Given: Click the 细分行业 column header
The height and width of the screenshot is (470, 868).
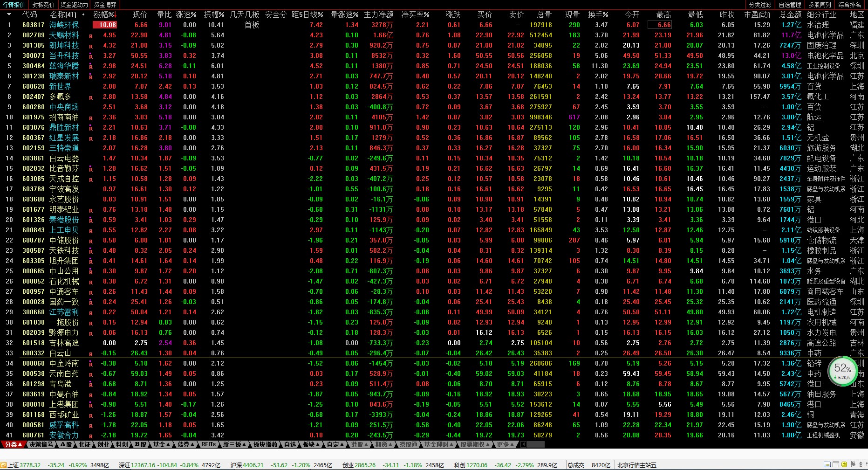Looking at the screenshot, I should click(x=821, y=14).
